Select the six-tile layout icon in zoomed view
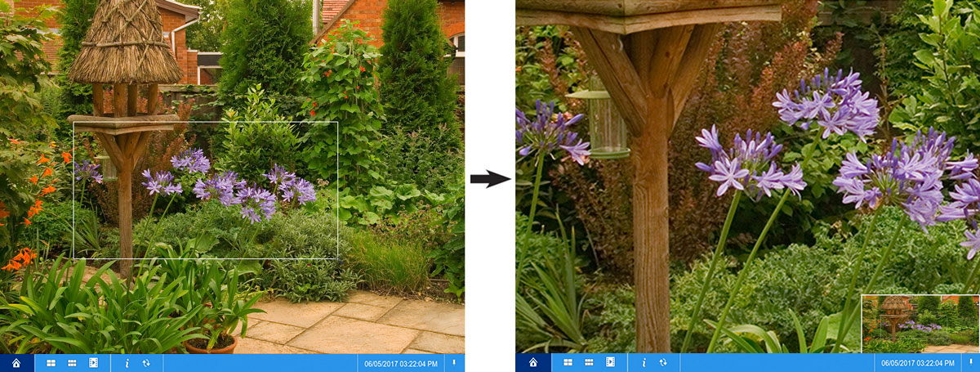The height and width of the screenshot is (372, 980). pyautogui.click(x=589, y=362)
